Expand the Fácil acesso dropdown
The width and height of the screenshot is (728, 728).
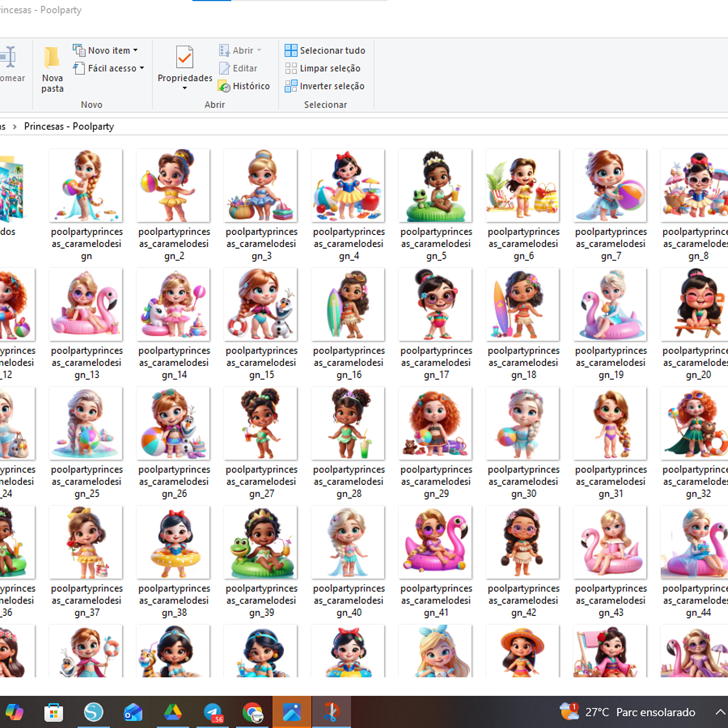click(142, 68)
